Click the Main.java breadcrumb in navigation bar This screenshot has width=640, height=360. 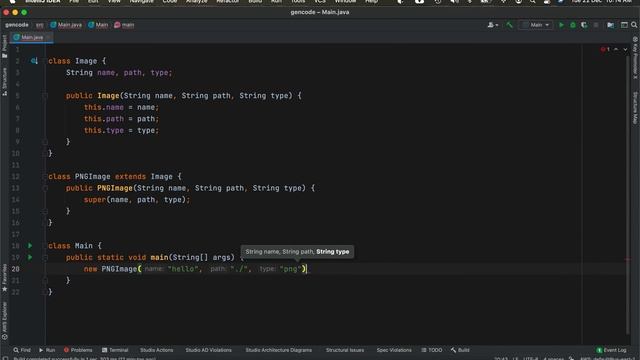point(66,25)
